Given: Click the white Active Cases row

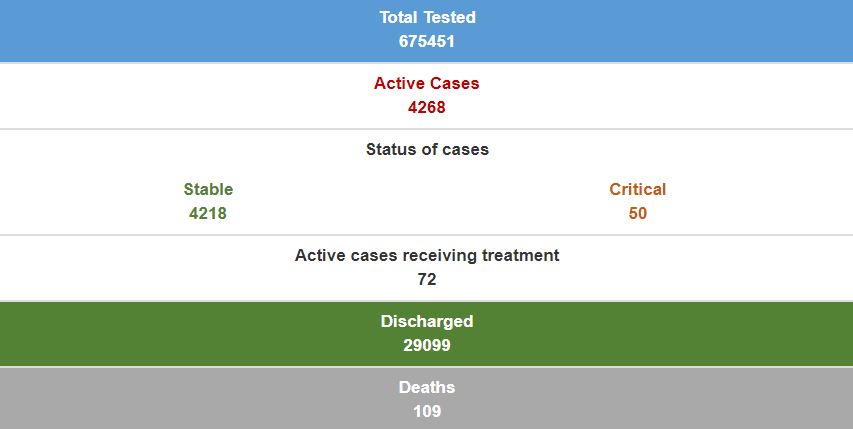Looking at the screenshot, I should pyautogui.click(x=426, y=96).
